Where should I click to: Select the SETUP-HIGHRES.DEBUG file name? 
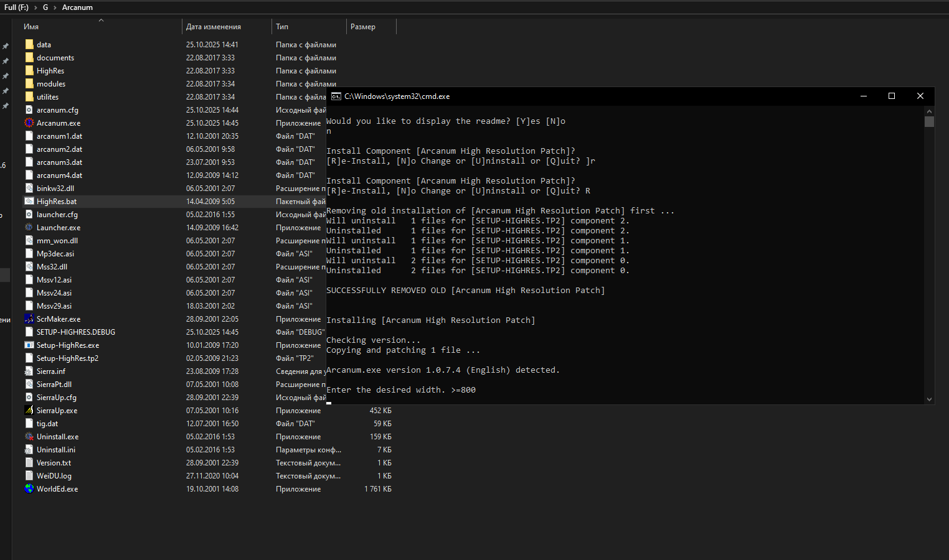(x=76, y=332)
